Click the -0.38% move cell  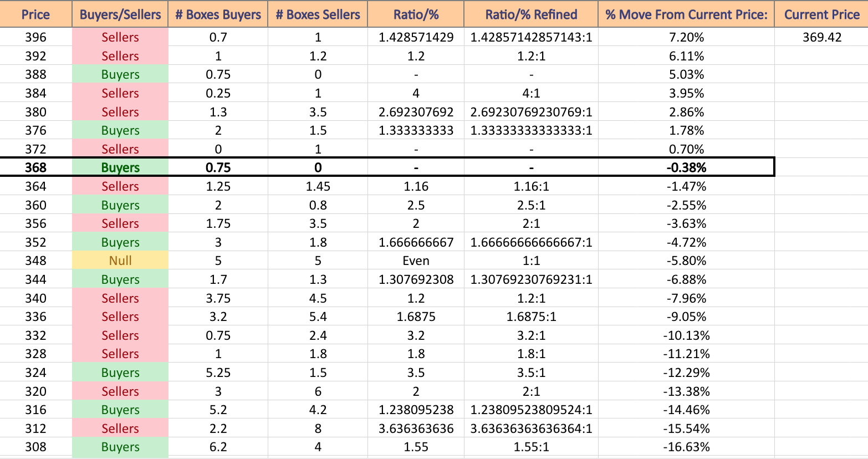point(686,167)
